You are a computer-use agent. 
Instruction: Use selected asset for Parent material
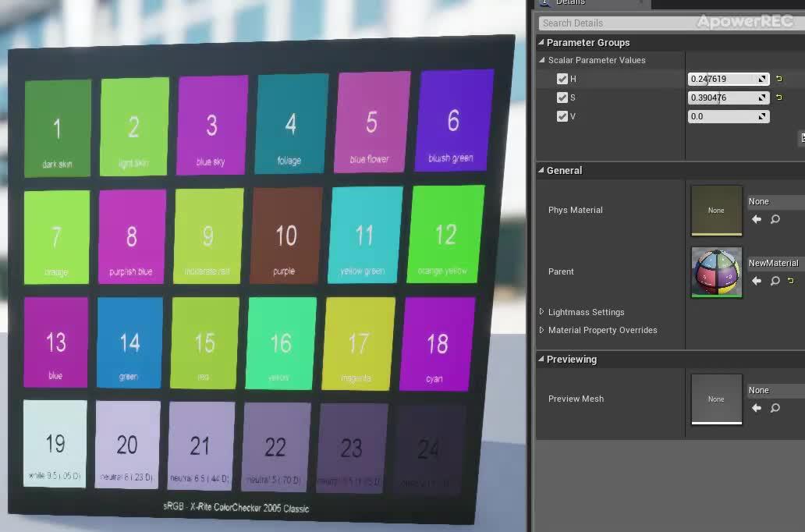[757, 281]
